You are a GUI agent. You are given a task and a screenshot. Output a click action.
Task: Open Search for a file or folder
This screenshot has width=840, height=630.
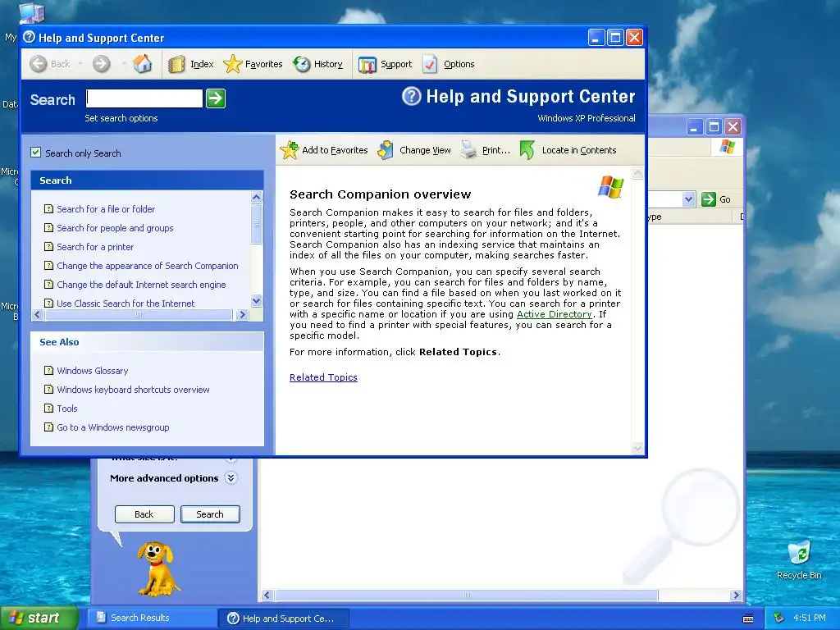[x=106, y=209]
